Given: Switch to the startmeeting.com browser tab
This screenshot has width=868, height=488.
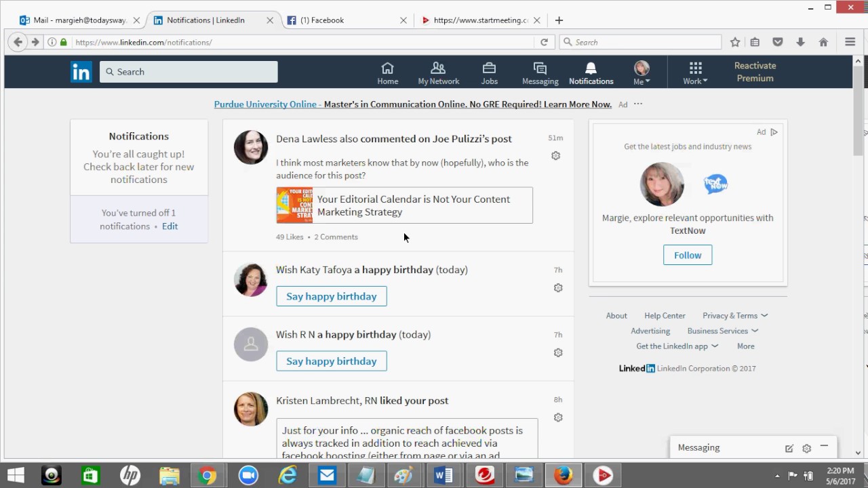Looking at the screenshot, I should click(480, 20).
